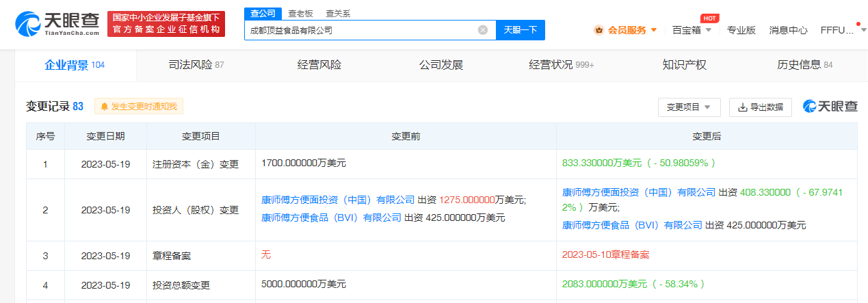Clear the search field with the X icon

(x=483, y=30)
